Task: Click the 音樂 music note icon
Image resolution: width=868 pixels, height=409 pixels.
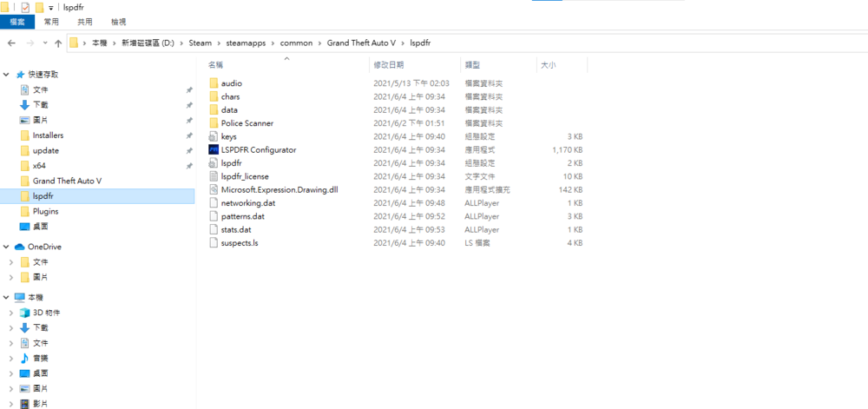Action: point(24,358)
